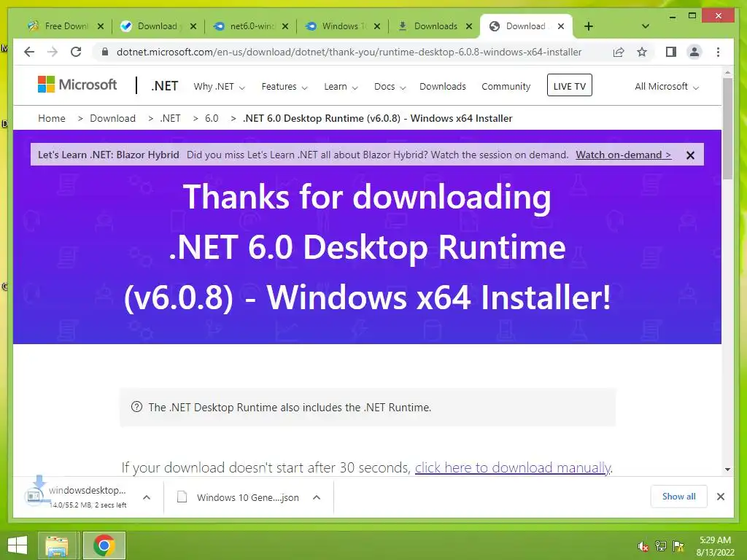Open the Chrome profile avatar menu
This screenshot has height=560, width=747.
[694, 52]
